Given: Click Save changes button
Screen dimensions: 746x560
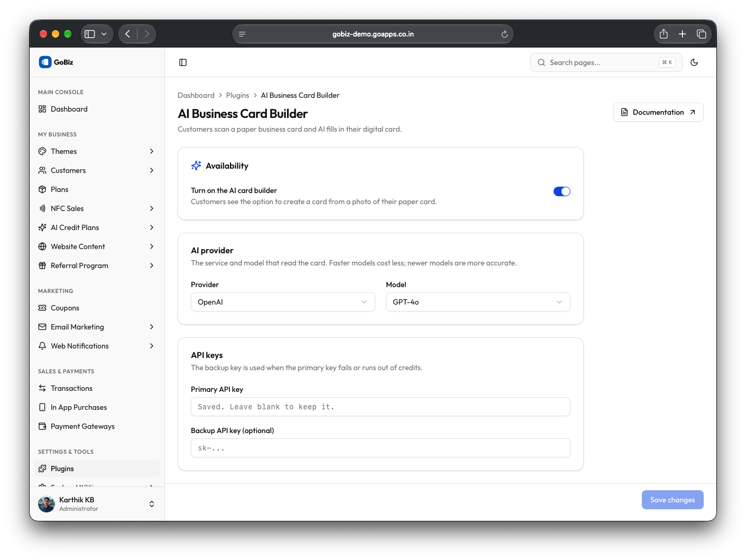Looking at the screenshot, I should [673, 500].
